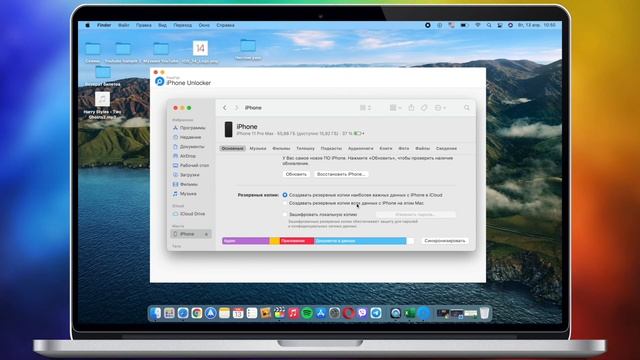640x360 pixels.
Task: Open the Finder grouping dropdown
Action: coord(395,108)
